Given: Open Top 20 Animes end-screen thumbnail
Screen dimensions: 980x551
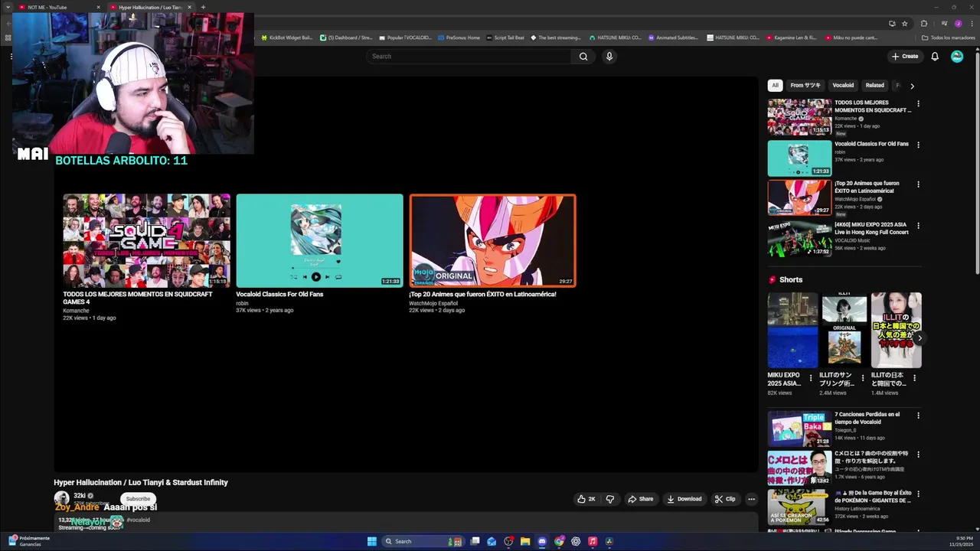Looking at the screenshot, I should 492,240.
